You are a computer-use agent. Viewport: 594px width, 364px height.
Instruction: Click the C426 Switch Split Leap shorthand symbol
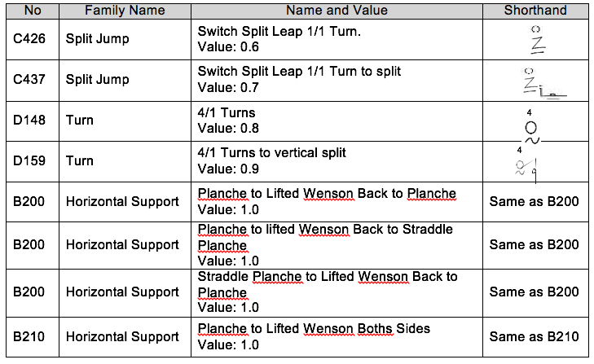[536, 39]
